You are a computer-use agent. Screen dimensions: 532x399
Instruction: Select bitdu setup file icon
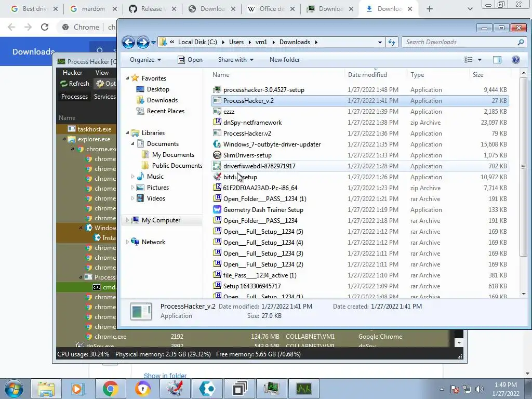coord(217,177)
